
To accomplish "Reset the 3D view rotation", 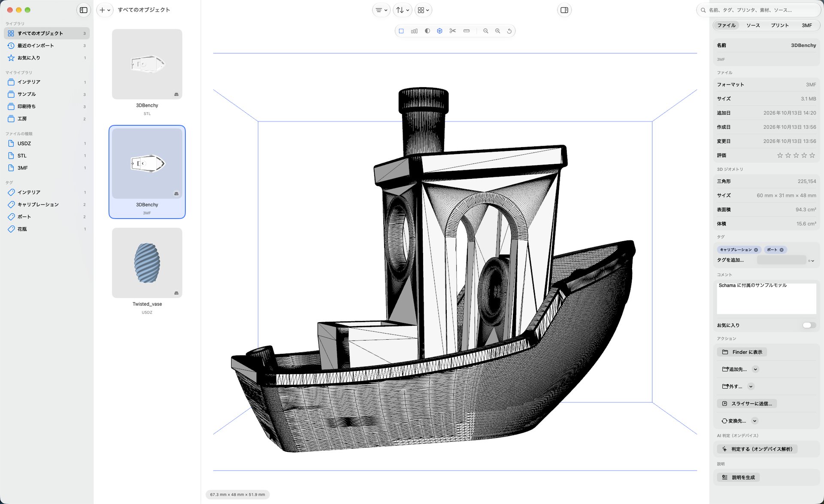I will tap(509, 31).
